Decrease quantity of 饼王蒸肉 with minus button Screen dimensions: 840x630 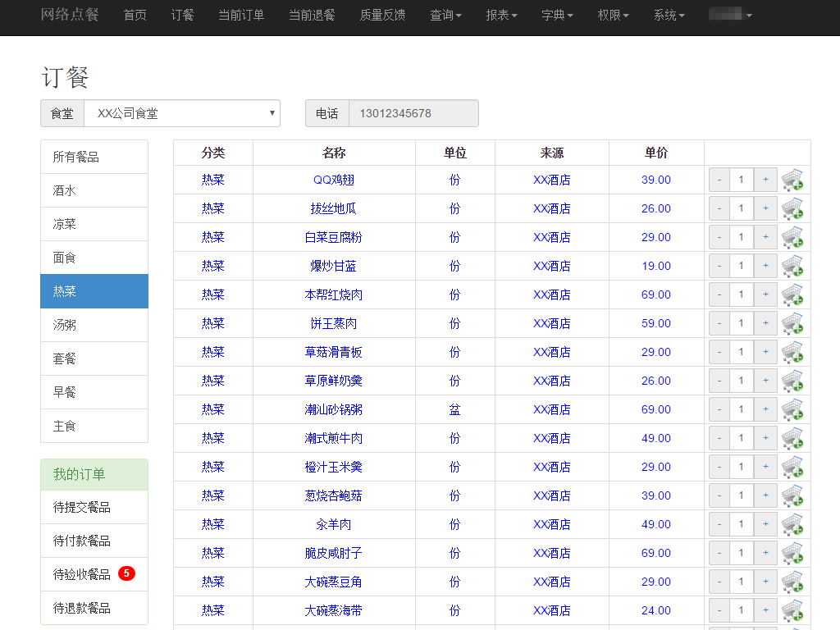(719, 322)
